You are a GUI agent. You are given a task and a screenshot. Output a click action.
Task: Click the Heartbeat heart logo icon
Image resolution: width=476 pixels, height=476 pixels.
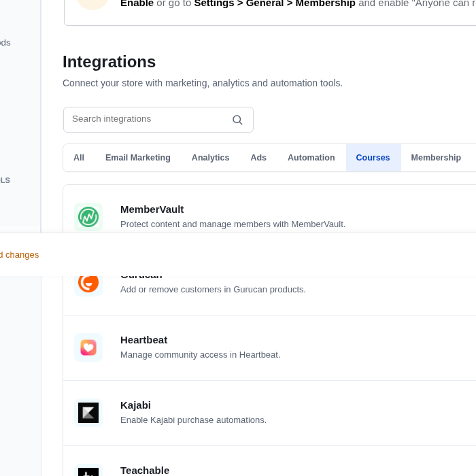point(88,347)
